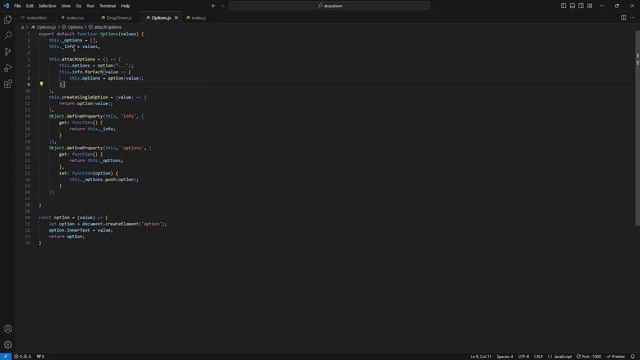Open the View menu

[x=66, y=6]
